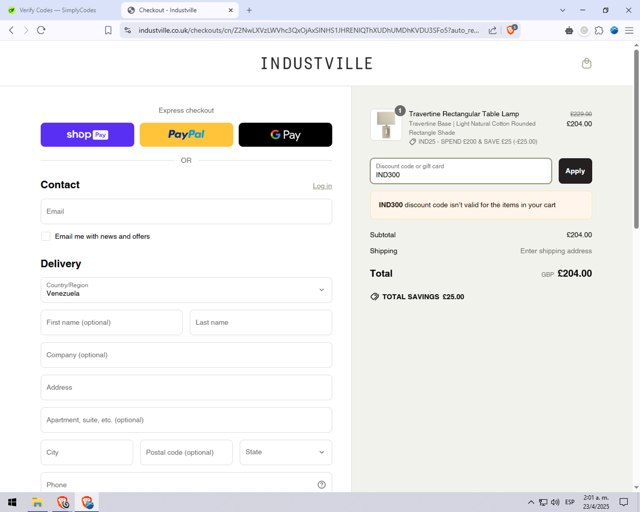
Task: Reload the checkout page
Action: point(41,30)
